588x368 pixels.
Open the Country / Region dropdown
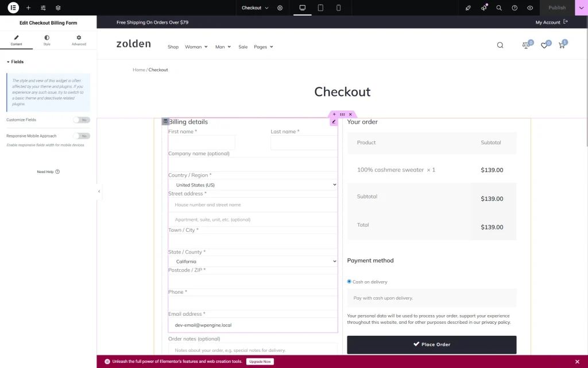click(x=253, y=185)
